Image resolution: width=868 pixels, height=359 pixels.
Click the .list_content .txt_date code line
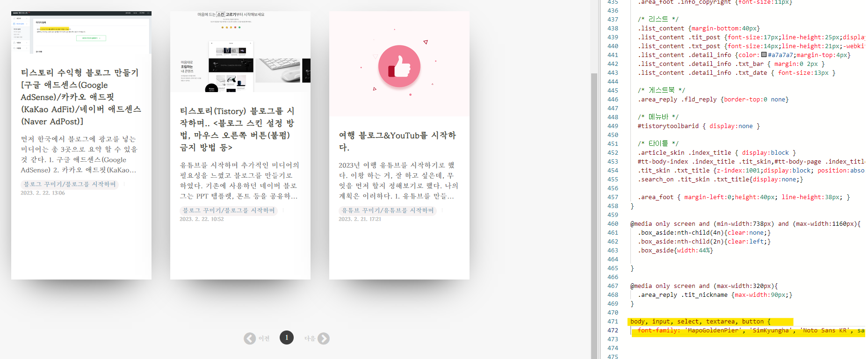(737, 73)
